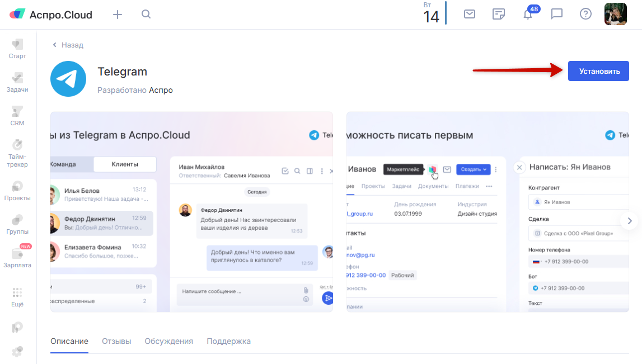
Task: Open the Поддержка tab
Action: click(228, 341)
